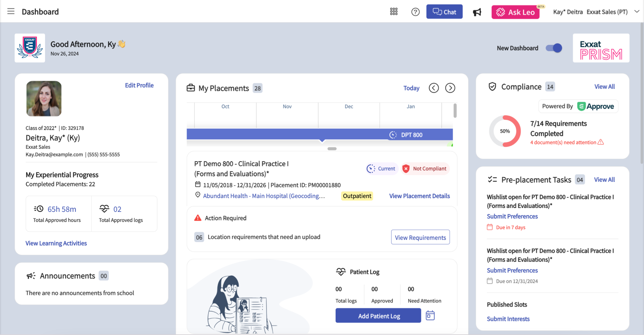Click the 50% compliance progress ring
The image size is (644, 335).
pos(505,131)
